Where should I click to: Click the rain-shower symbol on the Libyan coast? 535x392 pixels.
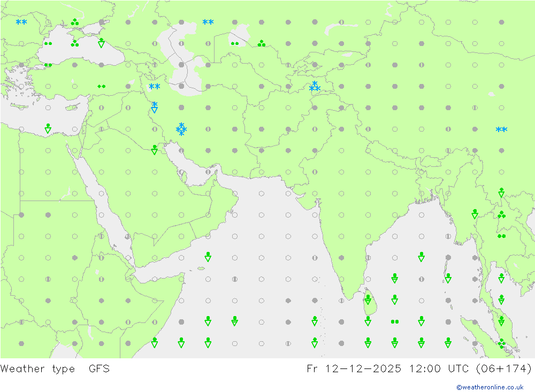(x=48, y=129)
